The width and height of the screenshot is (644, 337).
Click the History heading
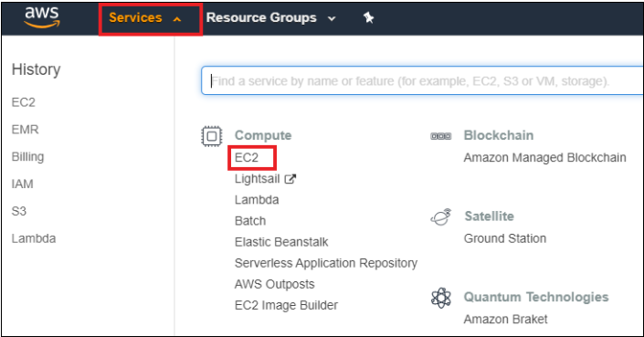click(x=37, y=69)
